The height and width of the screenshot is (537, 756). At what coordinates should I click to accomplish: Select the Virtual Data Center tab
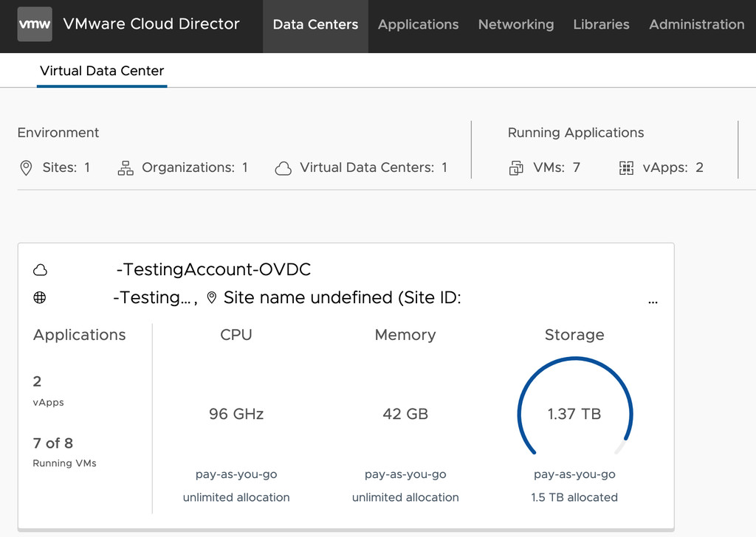coord(102,71)
